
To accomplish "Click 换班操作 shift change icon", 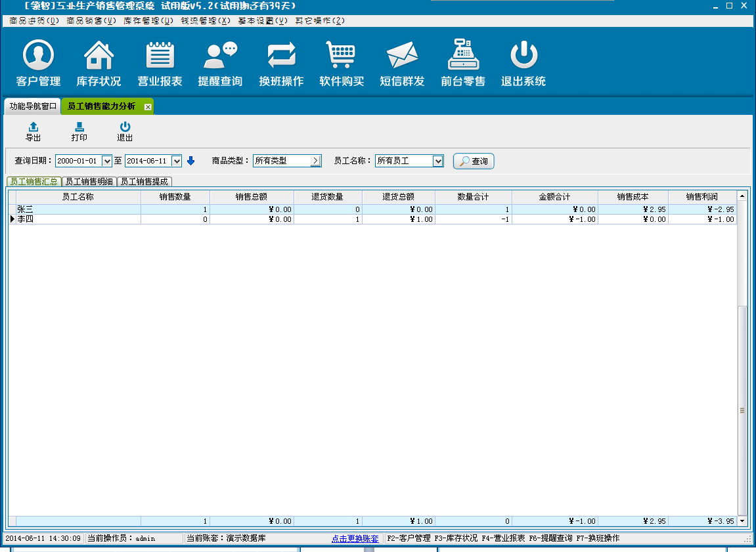I will pyautogui.click(x=281, y=56).
